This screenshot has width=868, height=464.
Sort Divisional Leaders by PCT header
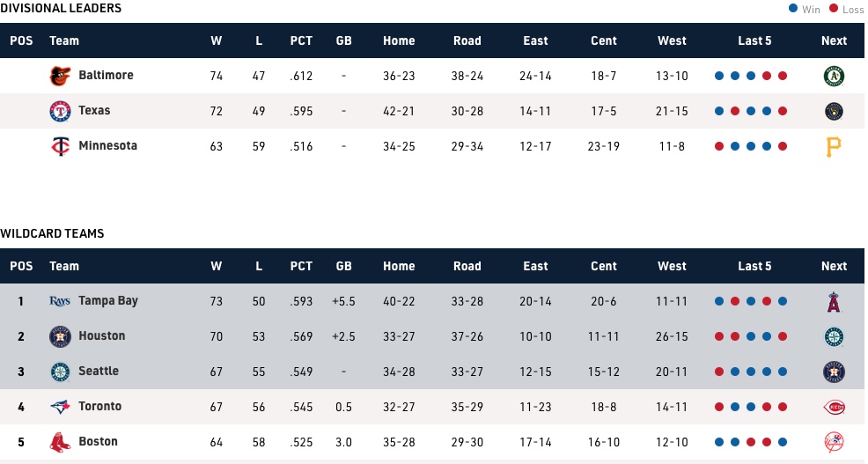(x=301, y=41)
